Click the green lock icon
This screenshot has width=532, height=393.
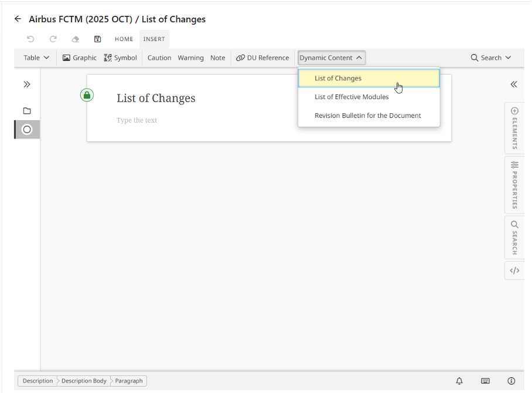click(87, 95)
